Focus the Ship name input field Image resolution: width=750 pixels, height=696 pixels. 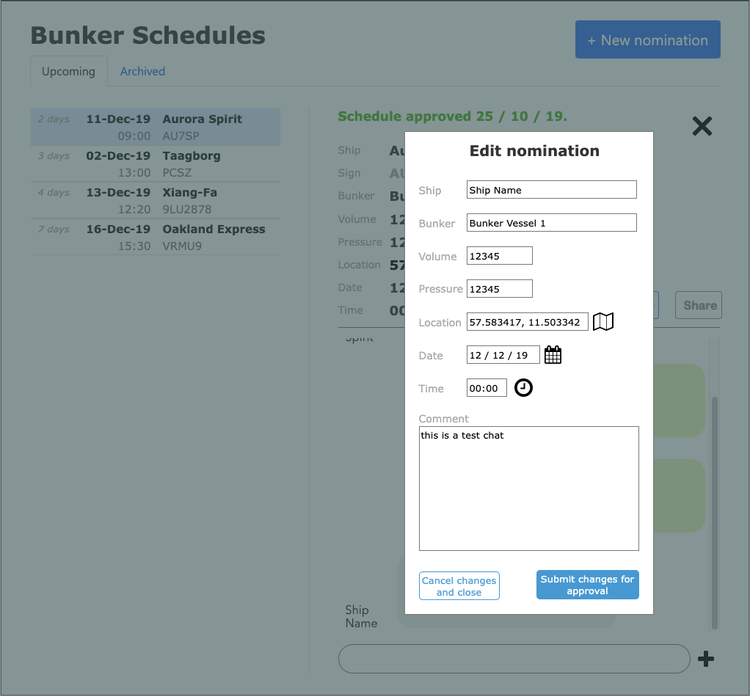[x=551, y=190]
